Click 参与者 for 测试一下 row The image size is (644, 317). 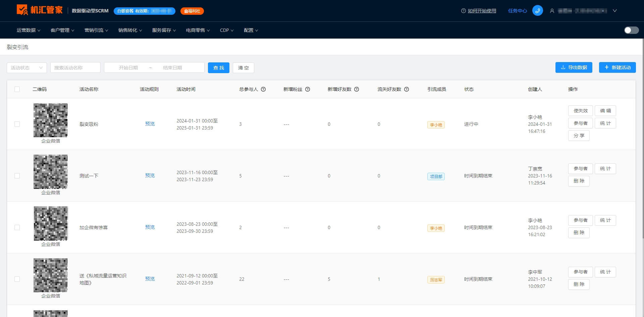click(x=581, y=168)
